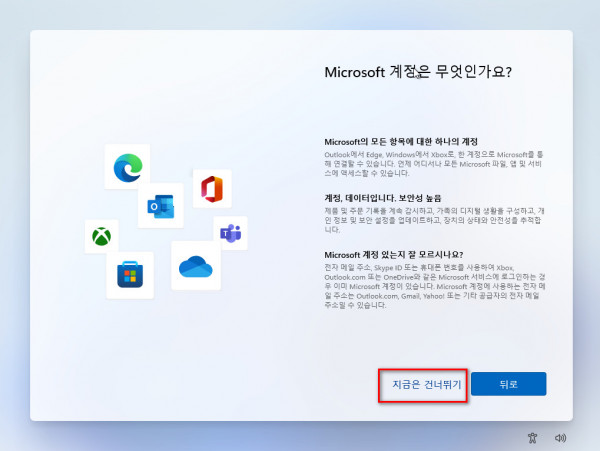The image size is (600, 451).
Task: Click the paragraph beginning Outlook에서 Edge
Action: click(434, 164)
